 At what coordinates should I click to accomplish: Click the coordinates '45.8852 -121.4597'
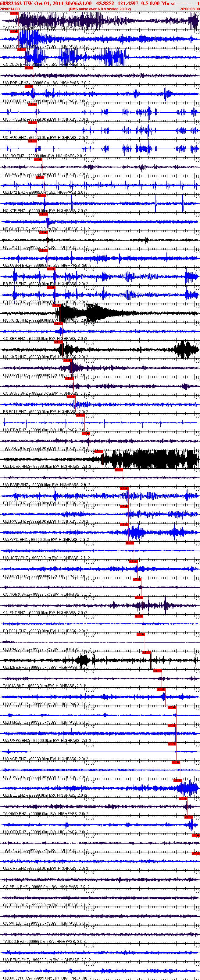[117, 3]
